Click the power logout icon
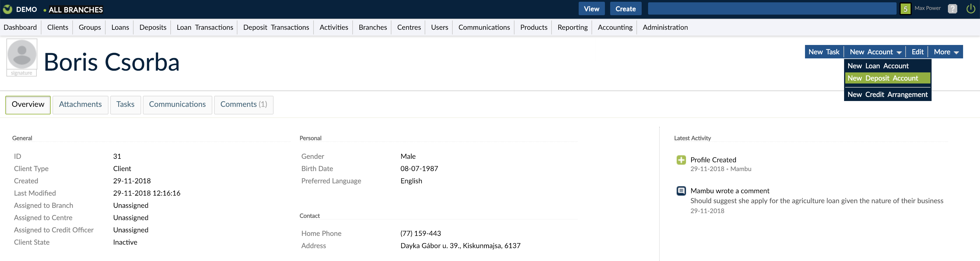The image size is (980, 261). [970, 9]
